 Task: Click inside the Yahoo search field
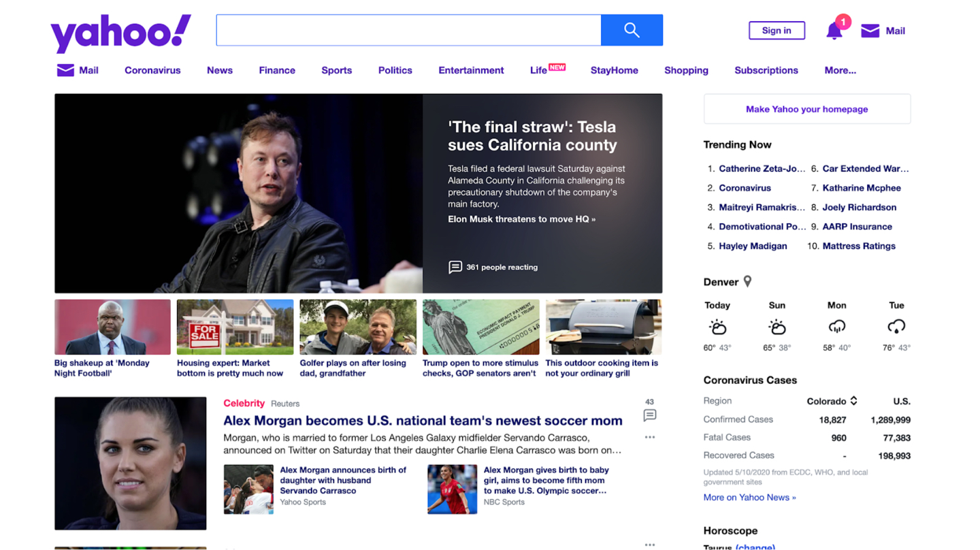click(408, 30)
